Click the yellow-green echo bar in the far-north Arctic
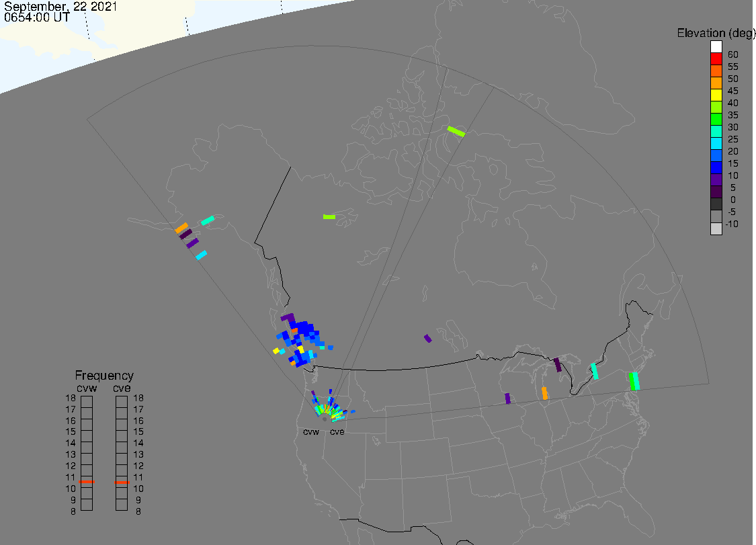This screenshot has width=756, height=545. [x=456, y=131]
